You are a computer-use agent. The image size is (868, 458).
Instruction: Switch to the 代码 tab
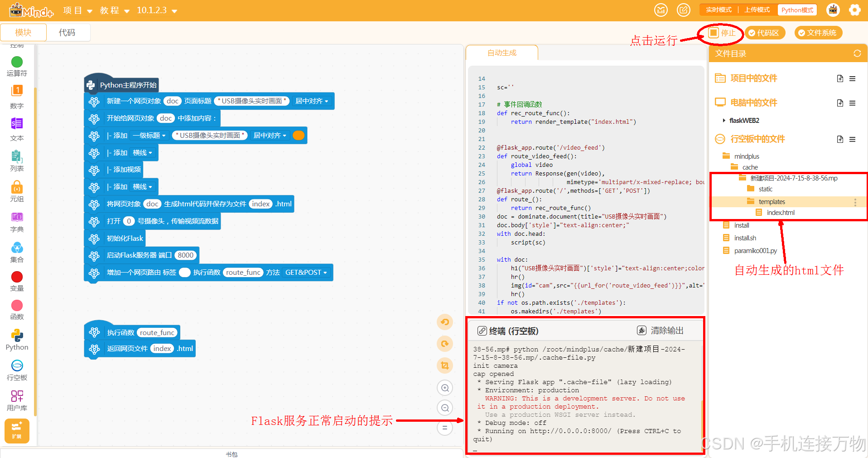coord(67,33)
